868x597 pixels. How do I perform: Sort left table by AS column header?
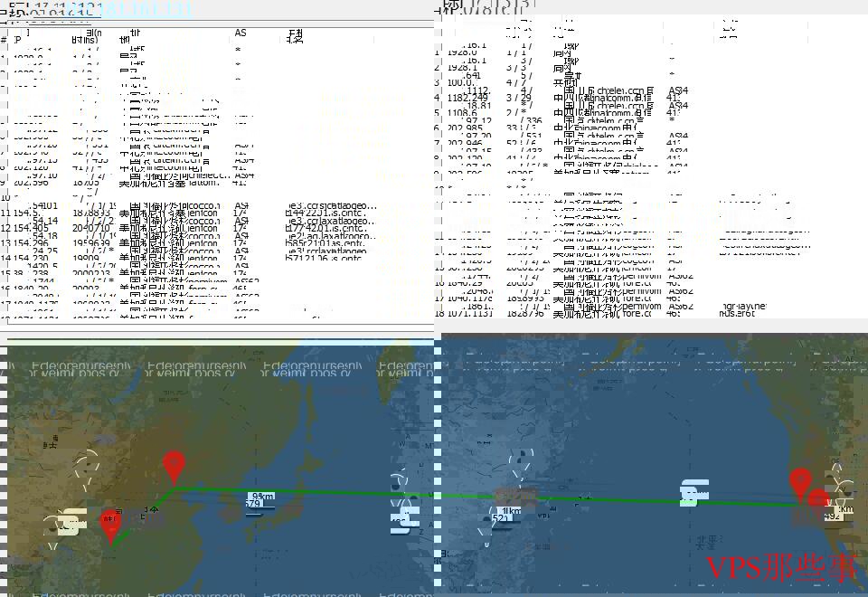pyautogui.click(x=241, y=34)
